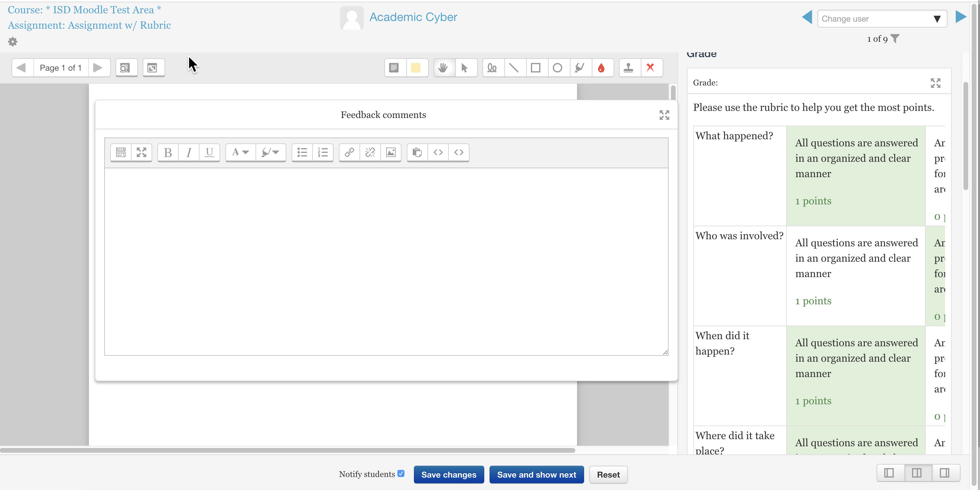The height and width of the screenshot is (490, 980).
Task: Open the font colour dropdown
Action: [240, 152]
